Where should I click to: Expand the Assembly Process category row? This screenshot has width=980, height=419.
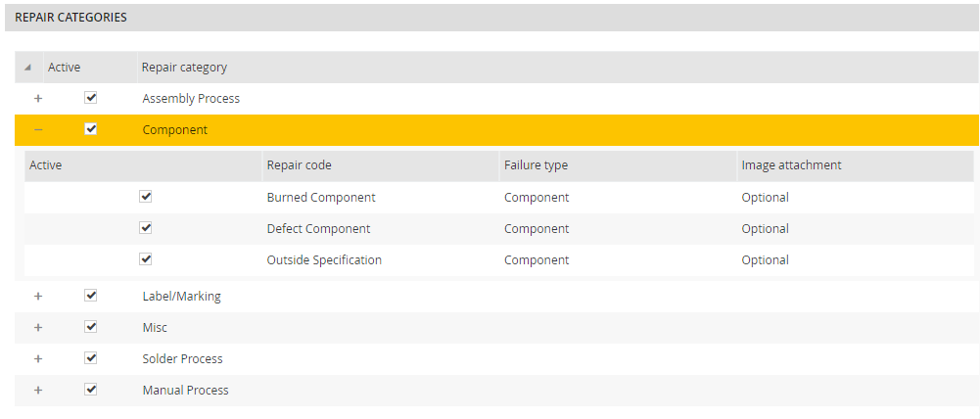pos(38,99)
